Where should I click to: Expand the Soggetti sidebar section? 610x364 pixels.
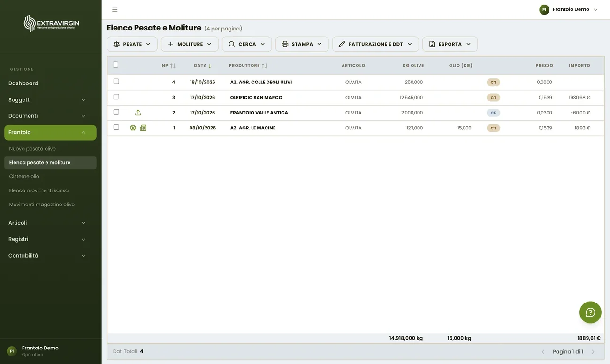(50, 100)
